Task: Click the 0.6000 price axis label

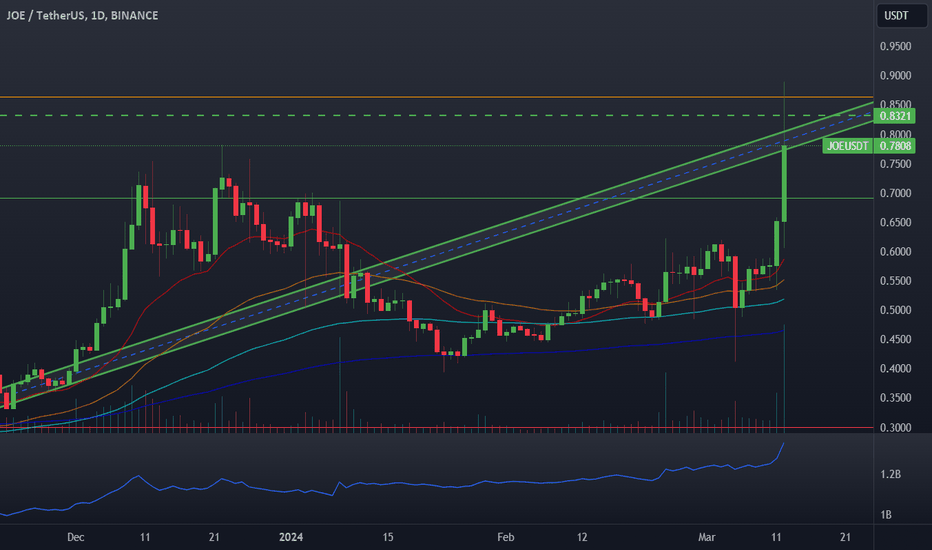Action: point(895,252)
